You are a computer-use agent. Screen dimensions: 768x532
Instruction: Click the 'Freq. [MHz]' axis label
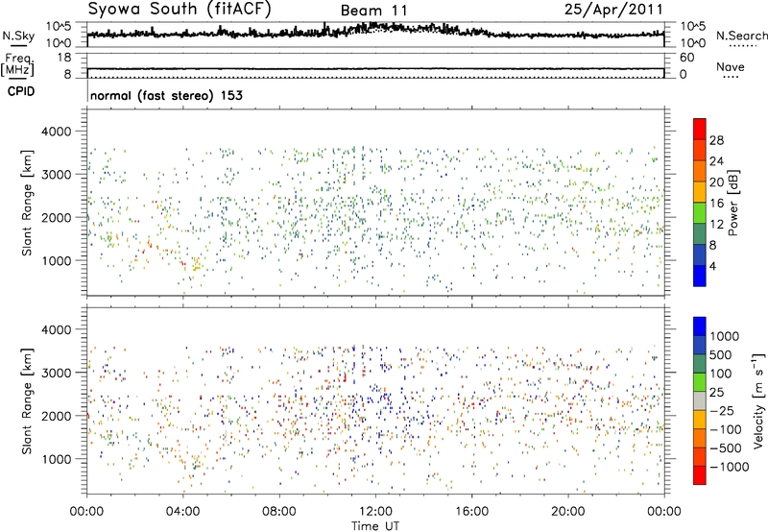point(18,64)
